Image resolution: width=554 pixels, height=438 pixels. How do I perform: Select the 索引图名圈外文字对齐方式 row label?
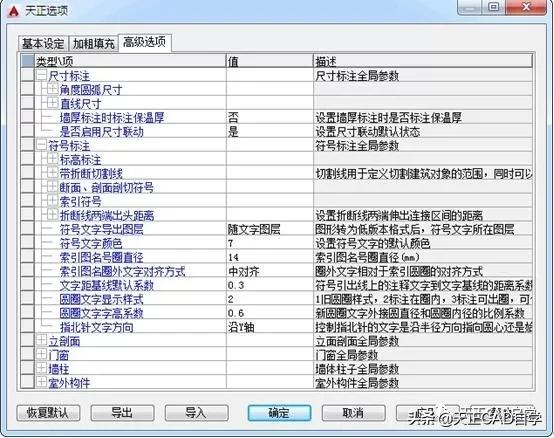point(123,271)
